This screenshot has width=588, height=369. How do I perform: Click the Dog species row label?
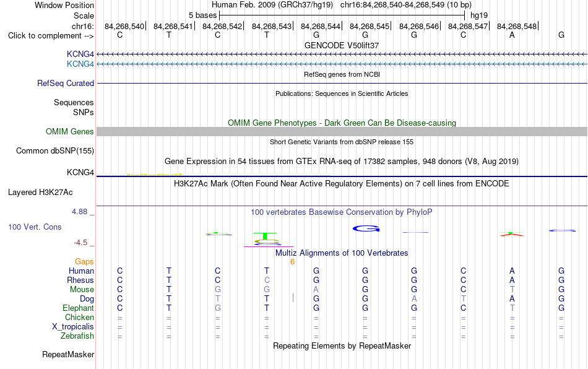coord(87,299)
